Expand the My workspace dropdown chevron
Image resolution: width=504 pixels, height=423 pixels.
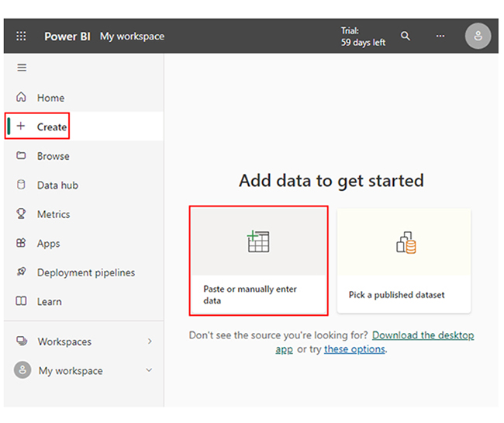[149, 370]
